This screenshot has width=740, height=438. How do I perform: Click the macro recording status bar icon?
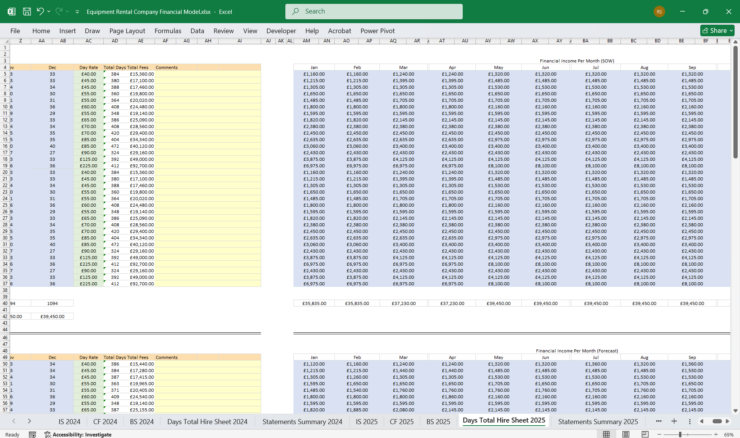click(x=32, y=434)
